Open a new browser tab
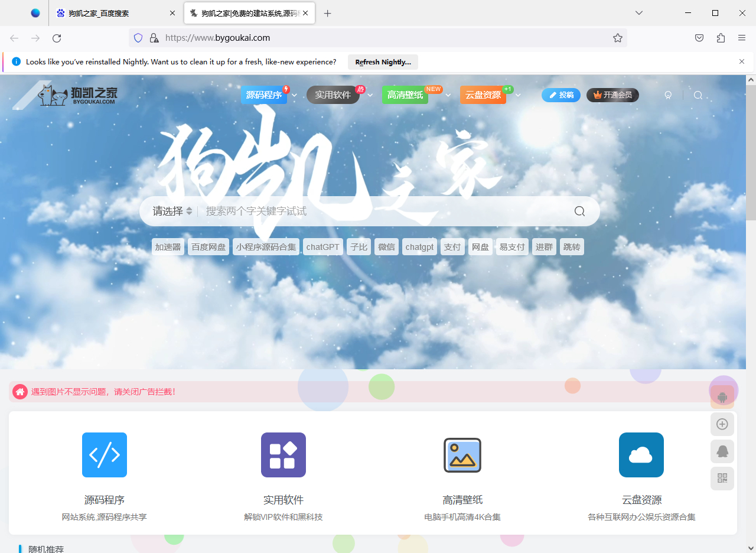 click(328, 13)
